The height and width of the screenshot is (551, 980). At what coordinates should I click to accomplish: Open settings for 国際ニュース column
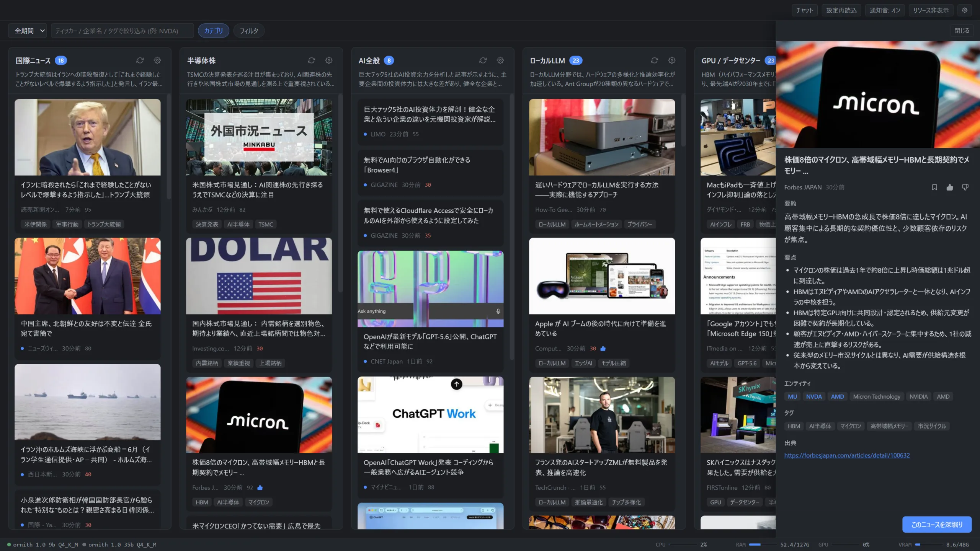157,60
